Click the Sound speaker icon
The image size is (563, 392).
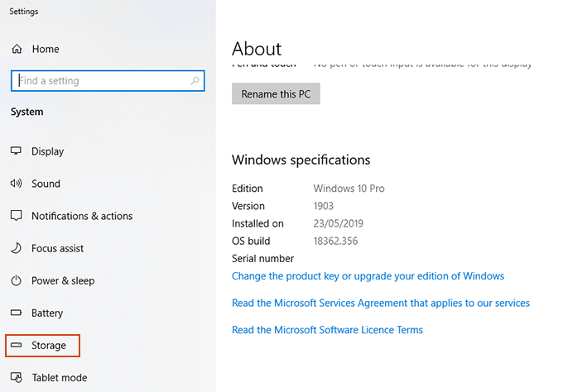pos(16,184)
